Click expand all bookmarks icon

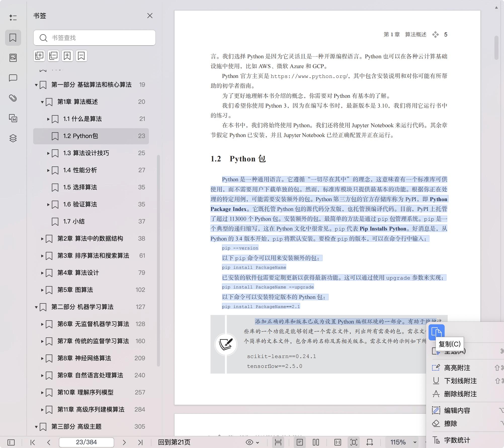coord(39,56)
